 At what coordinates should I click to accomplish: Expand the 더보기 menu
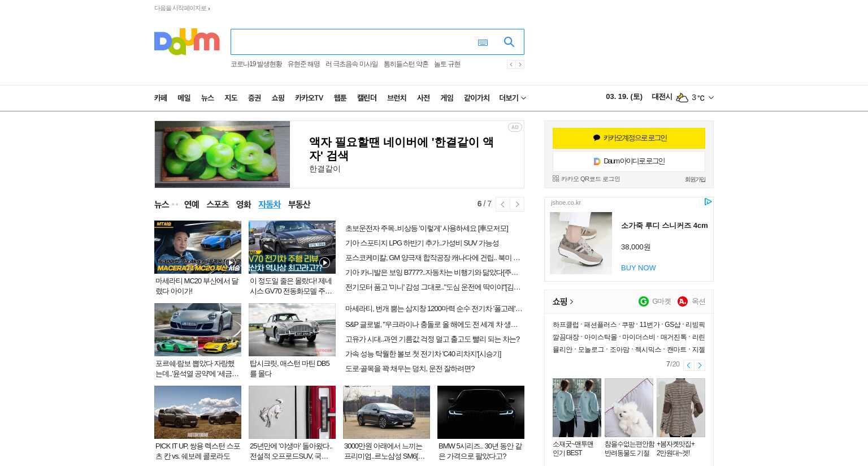(513, 98)
